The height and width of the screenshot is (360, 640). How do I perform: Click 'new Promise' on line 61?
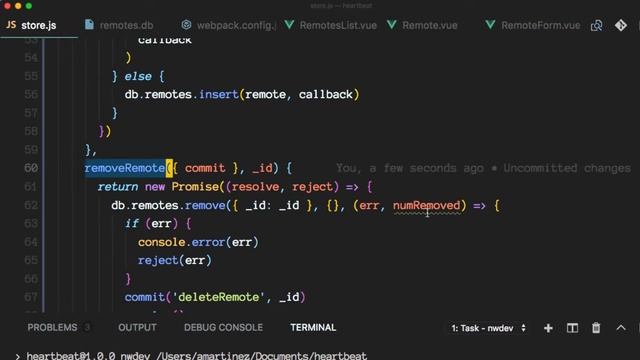click(182, 187)
